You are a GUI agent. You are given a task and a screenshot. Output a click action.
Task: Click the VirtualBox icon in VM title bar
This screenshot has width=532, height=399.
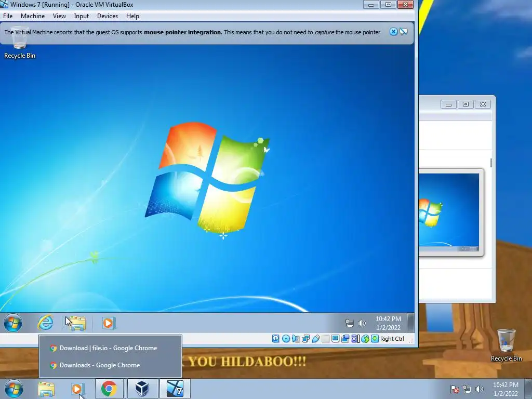[x=4, y=4]
